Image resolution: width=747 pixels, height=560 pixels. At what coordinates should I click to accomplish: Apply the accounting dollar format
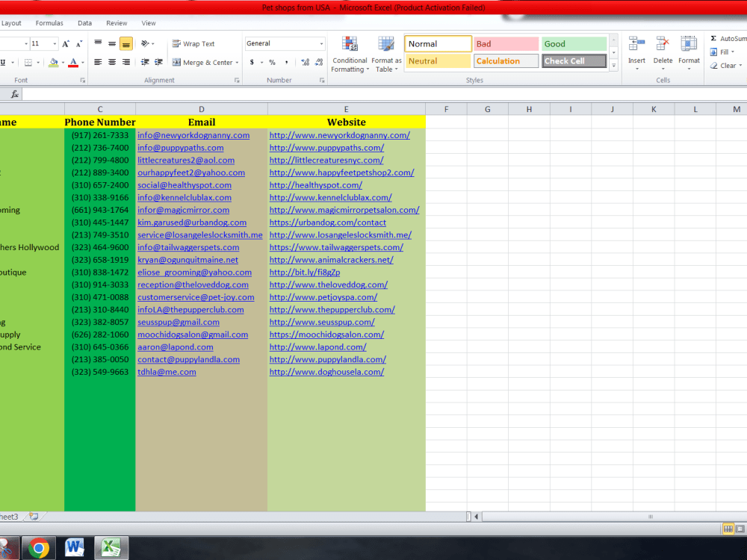[x=252, y=62]
